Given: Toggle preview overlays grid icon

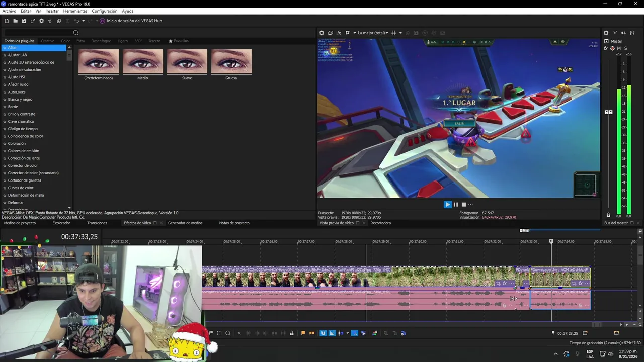Looking at the screenshot, I should [393, 33].
